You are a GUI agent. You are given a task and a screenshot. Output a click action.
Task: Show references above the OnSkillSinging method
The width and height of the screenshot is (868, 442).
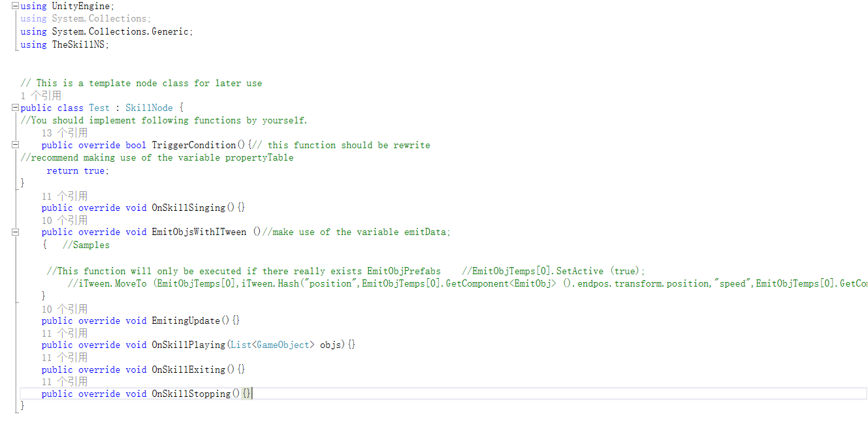(x=64, y=196)
